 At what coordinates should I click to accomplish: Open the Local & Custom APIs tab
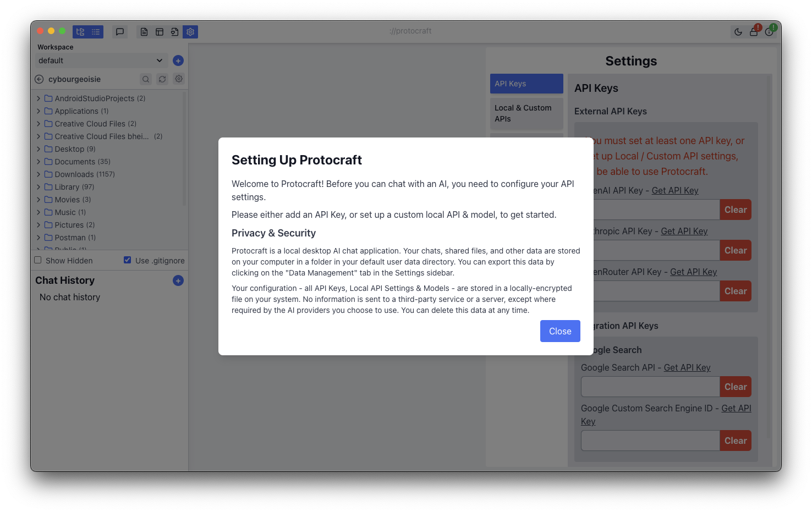pos(526,113)
